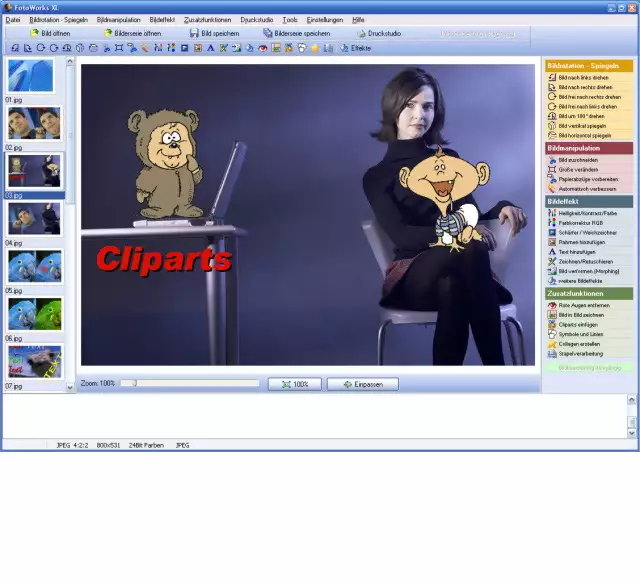This screenshot has height=584, width=640.
Task: Open the Datei menu
Action: [13, 20]
